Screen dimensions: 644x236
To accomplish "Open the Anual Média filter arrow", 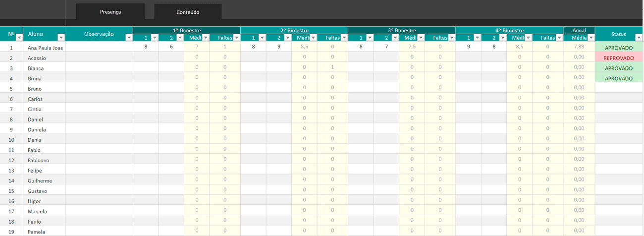I will pos(590,38).
